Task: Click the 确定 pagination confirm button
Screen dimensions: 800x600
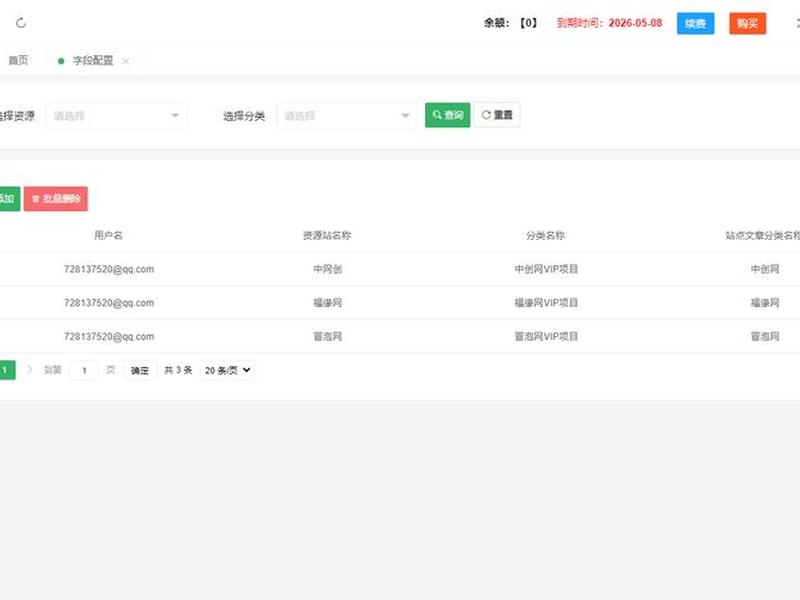Action: [140, 370]
